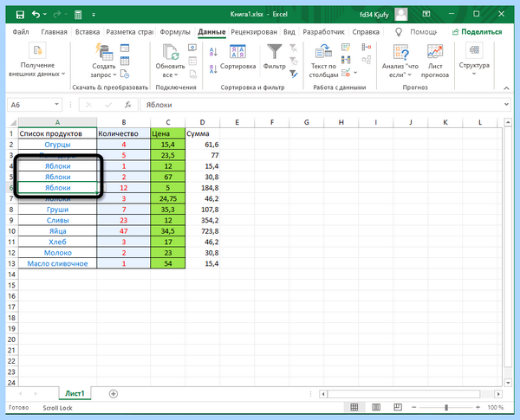Viewport: 520px width, 420px height.
Task: Click Обновить все button
Action: pyautogui.click(x=171, y=61)
